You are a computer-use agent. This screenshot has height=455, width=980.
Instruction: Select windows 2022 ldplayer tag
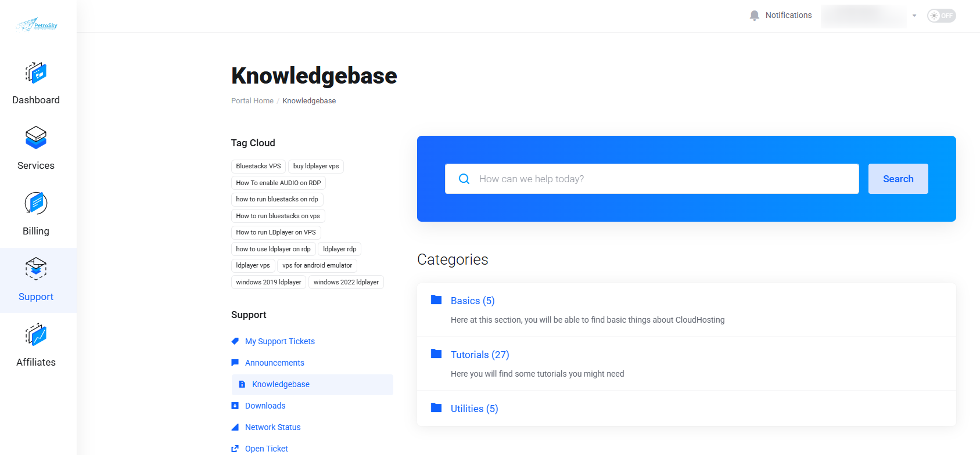[x=346, y=282]
